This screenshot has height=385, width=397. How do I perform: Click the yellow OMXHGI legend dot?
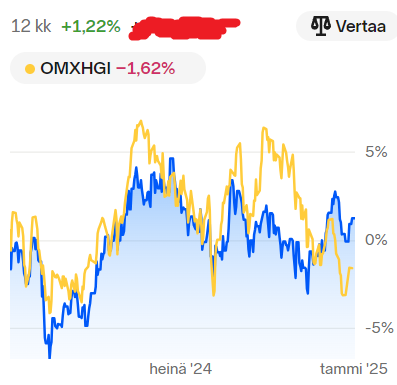point(30,69)
